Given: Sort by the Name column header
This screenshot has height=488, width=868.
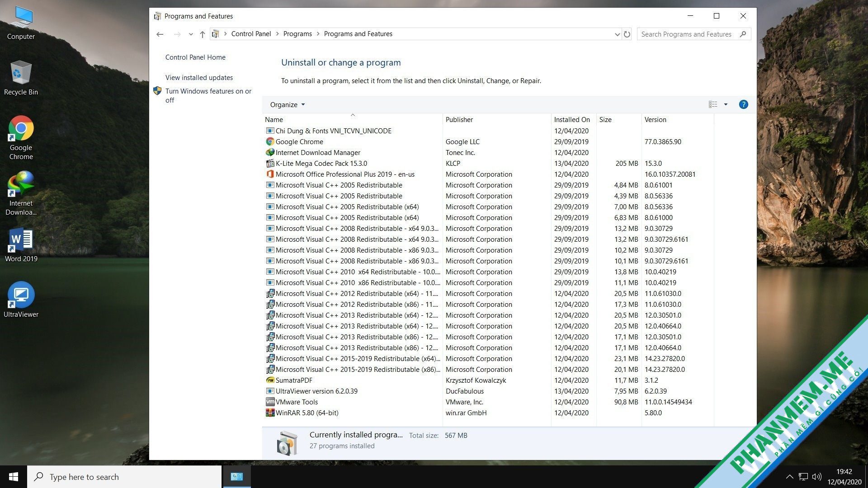Looking at the screenshot, I should coord(353,119).
